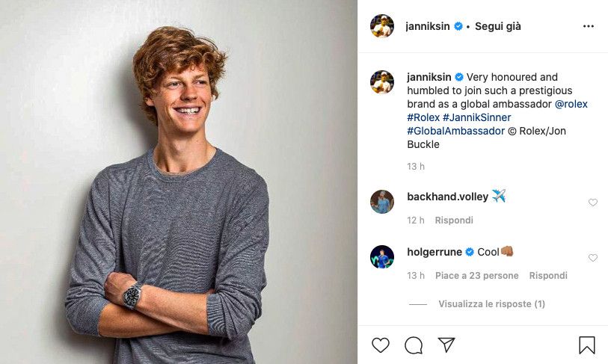Like the post with the heart icon
This screenshot has height=364, width=608.
coord(381,345)
